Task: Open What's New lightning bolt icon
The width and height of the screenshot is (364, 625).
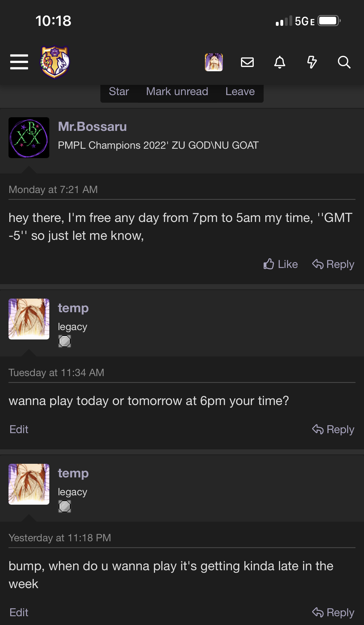Action: point(312,62)
